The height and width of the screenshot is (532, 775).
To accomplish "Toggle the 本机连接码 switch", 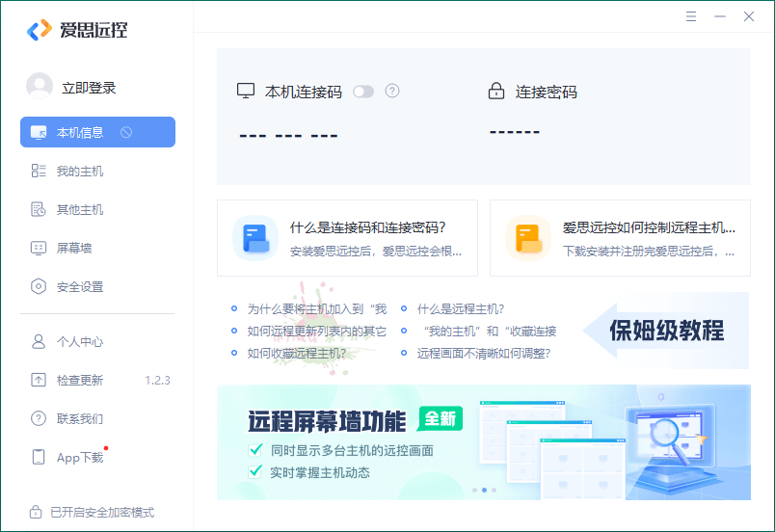I will (362, 92).
